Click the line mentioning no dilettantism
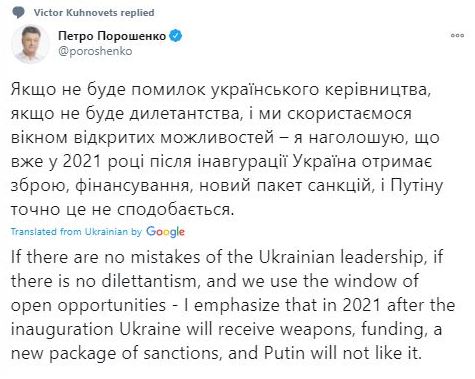 coord(215,281)
